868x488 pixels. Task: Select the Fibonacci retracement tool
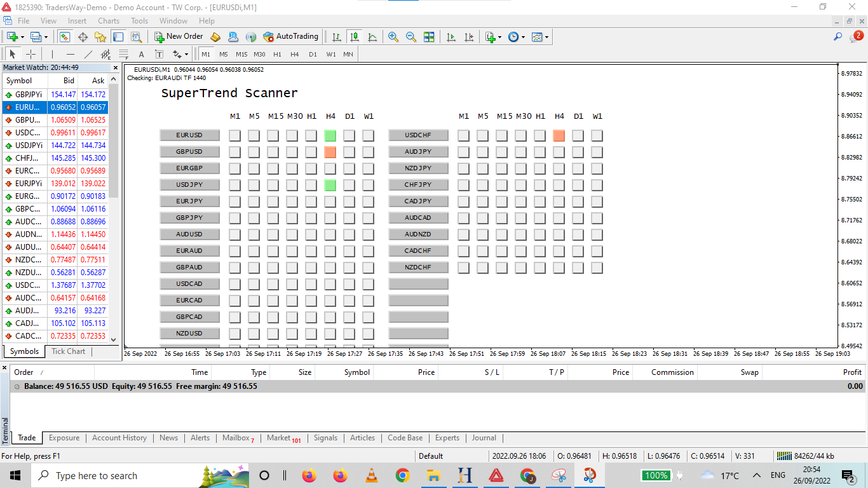123,54
